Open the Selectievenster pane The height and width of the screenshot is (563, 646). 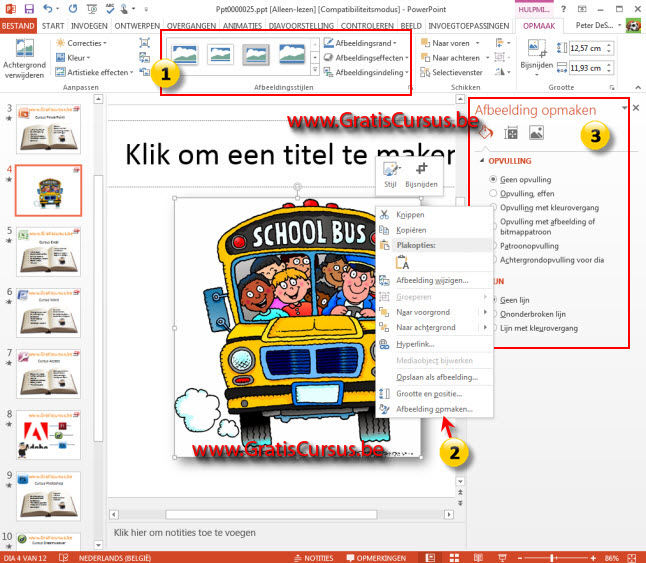[x=452, y=72]
